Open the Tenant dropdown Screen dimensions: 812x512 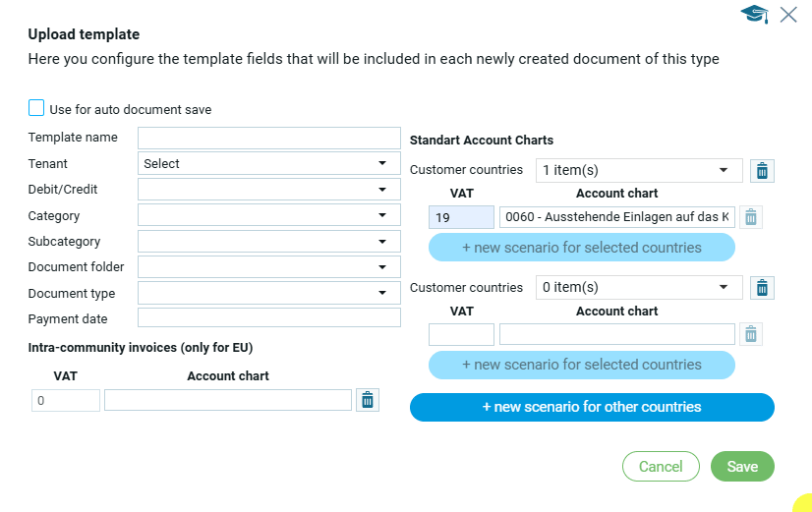269,164
